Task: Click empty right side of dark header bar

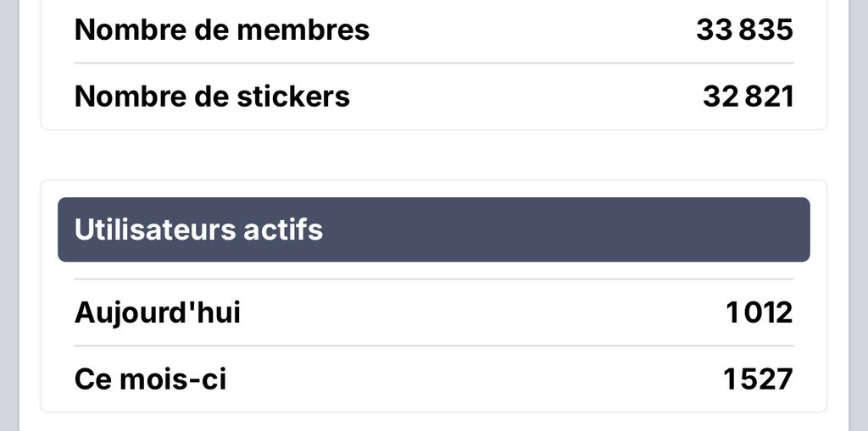Action: tap(593, 229)
